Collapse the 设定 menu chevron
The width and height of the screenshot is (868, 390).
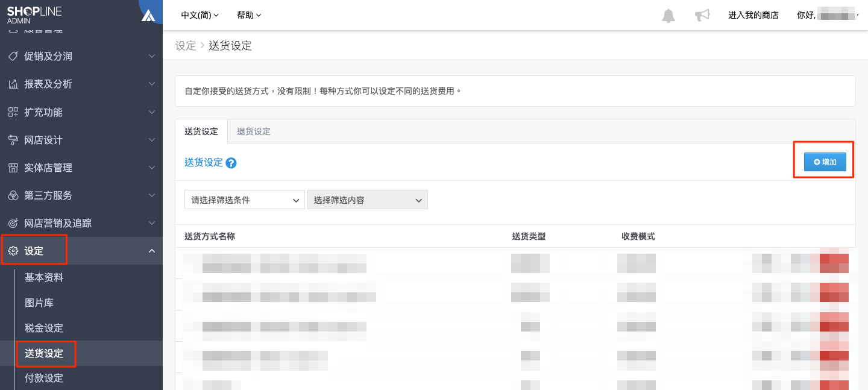point(152,251)
